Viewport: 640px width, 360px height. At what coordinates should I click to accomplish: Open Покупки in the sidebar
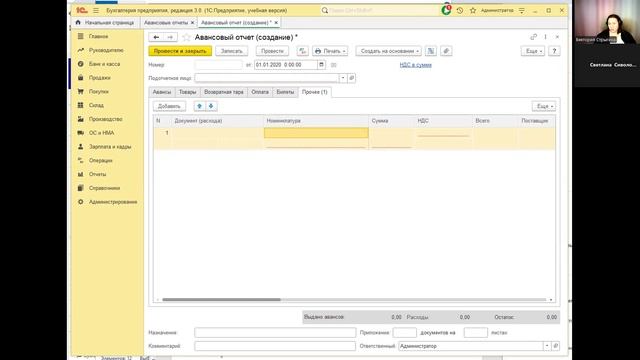point(99,91)
